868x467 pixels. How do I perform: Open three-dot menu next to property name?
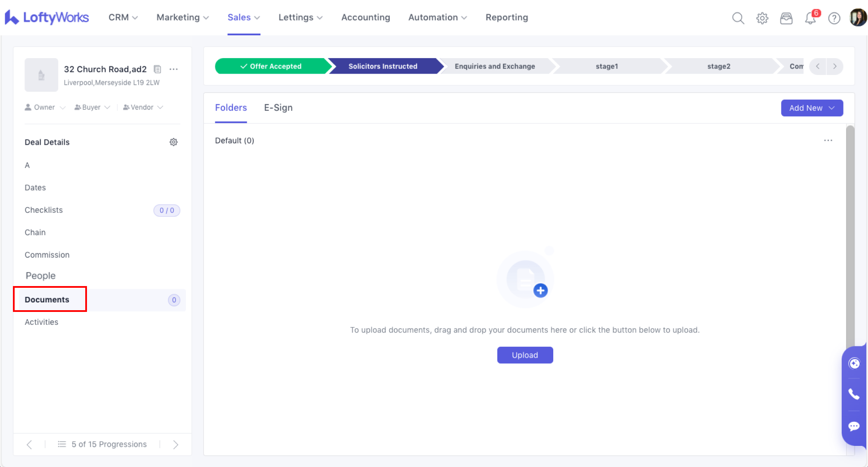tap(174, 69)
